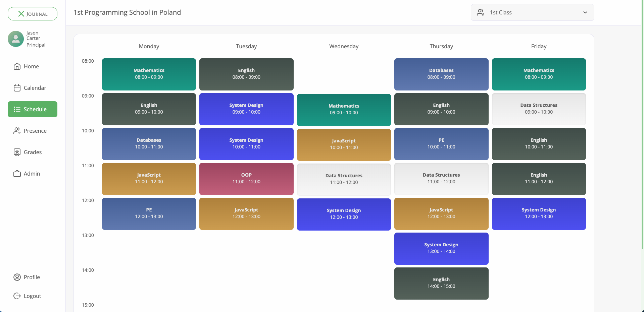The height and width of the screenshot is (312, 644).
Task: Select Wednesday Data Structures 11:00 lesson
Action: (344, 180)
